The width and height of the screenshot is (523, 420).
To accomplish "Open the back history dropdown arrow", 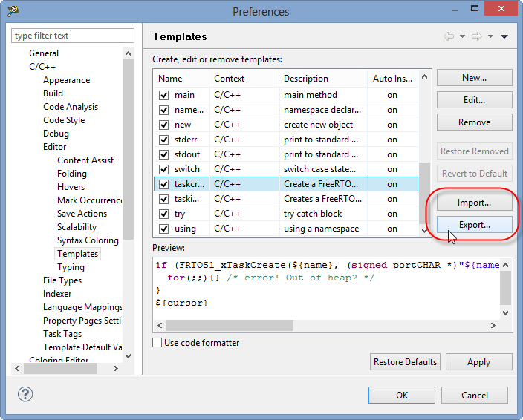I will (462, 36).
